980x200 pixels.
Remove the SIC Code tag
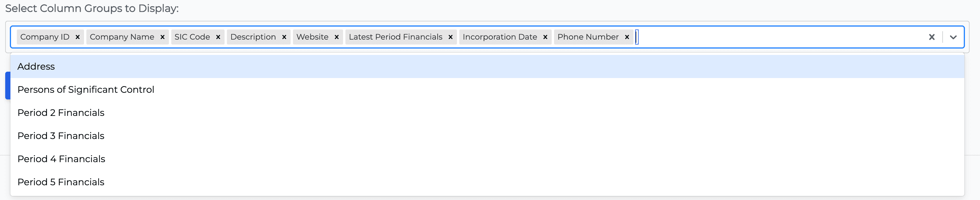(x=218, y=37)
